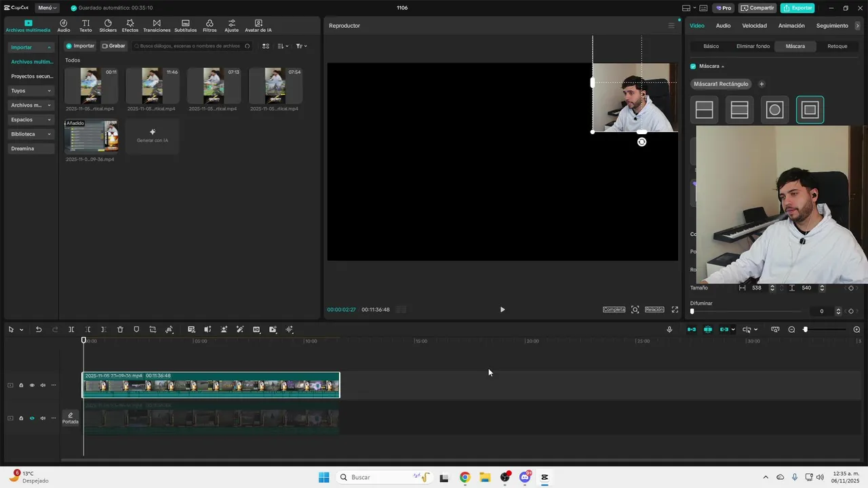
Task: Hide the top video track eye icon
Action: (x=32, y=386)
